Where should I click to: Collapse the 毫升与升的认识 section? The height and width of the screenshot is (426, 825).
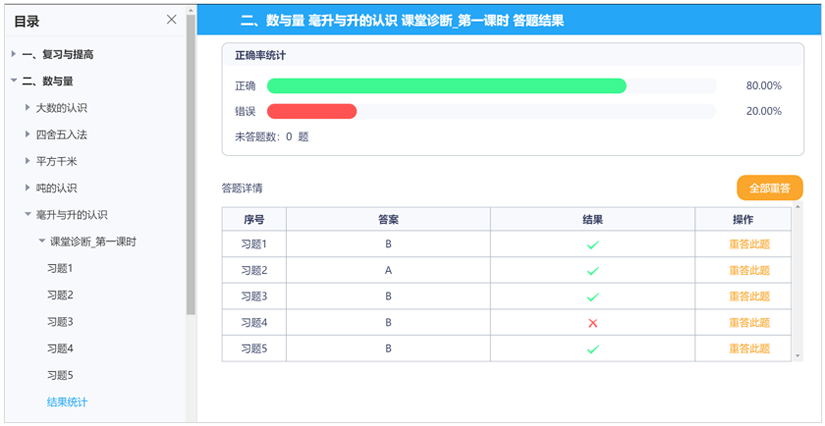pos(28,215)
